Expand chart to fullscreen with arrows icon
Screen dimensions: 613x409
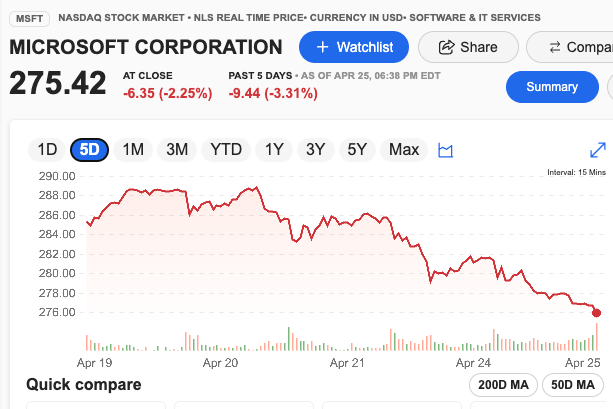[x=598, y=150]
